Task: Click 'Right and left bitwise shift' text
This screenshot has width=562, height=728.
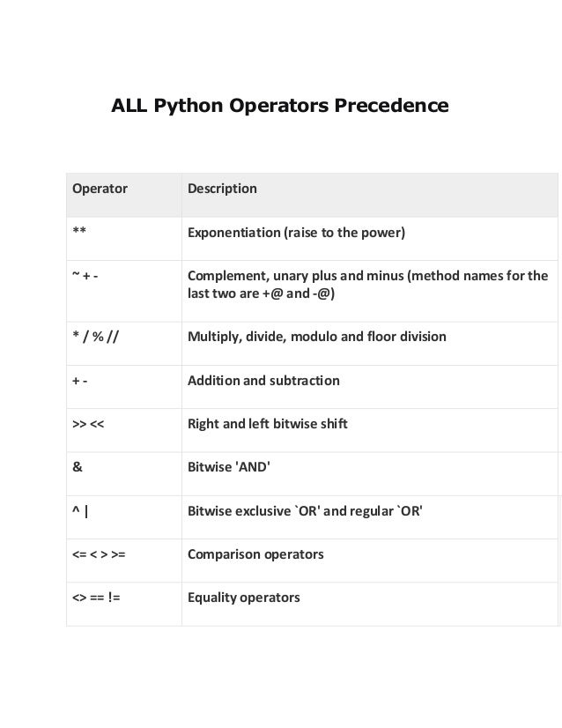Action: click(268, 424)
